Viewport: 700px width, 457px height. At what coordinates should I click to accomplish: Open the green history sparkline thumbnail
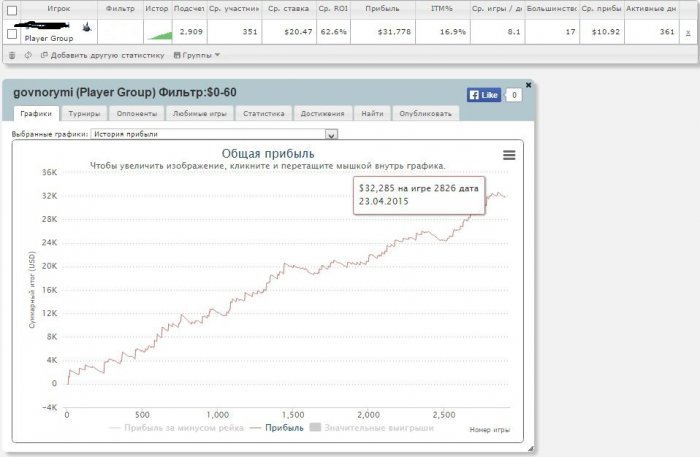[159, 35]
